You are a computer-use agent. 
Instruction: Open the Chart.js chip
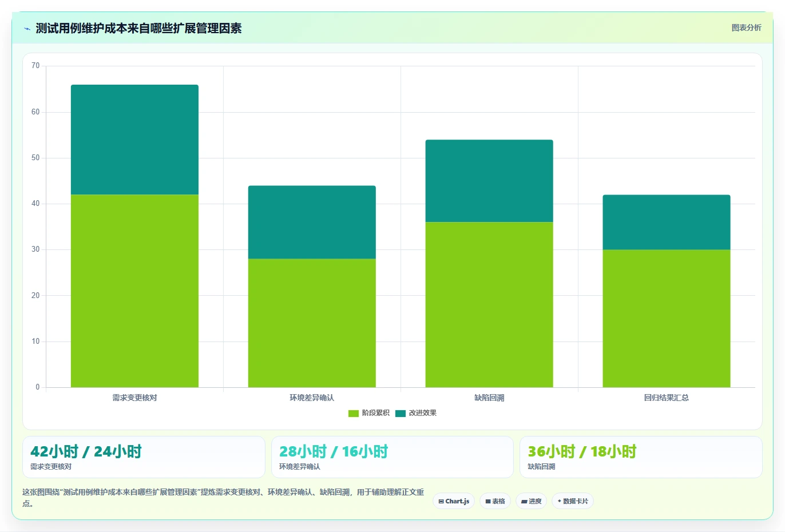454,501
